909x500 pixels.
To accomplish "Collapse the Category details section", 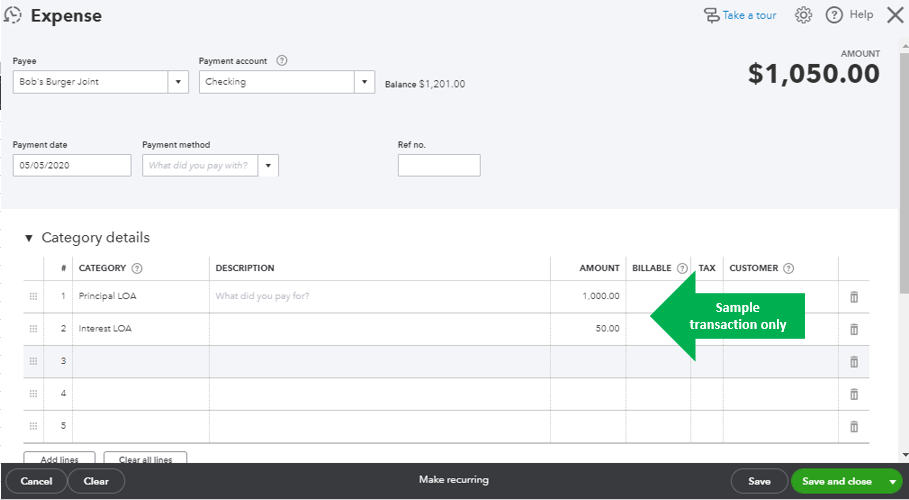I will (x=29, y=238).
